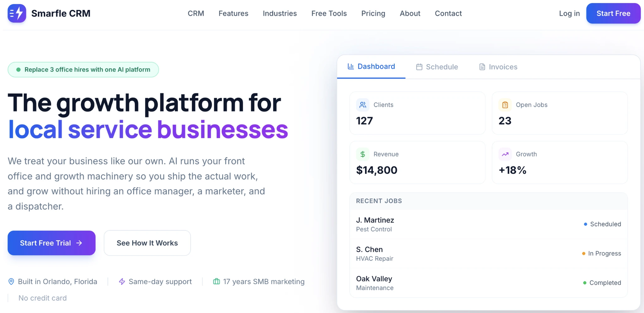Open the Industries nav item
The width and height of the screenshot is (644, 313).
280,13
